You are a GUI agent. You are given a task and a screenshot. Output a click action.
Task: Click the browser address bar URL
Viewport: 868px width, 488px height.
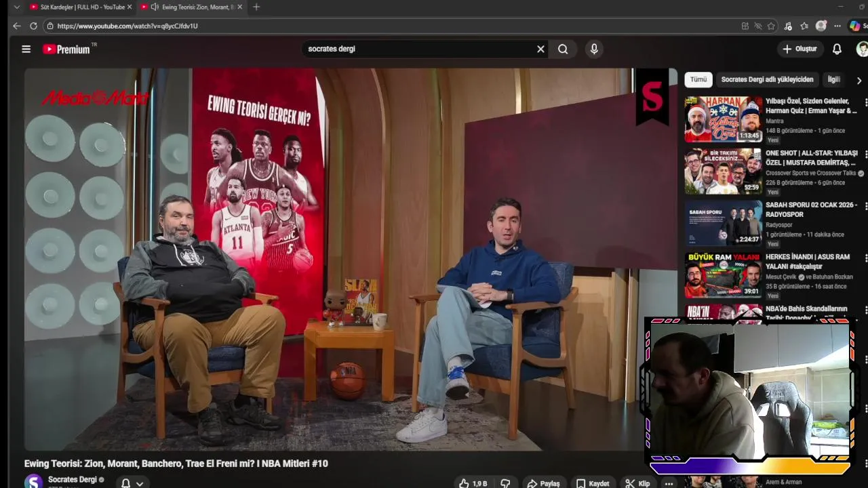(x=127, y=26)
